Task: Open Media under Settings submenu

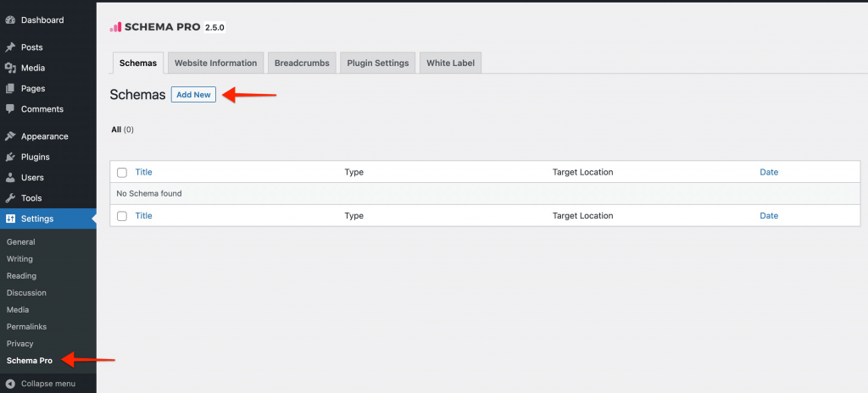Action: (18, 310)
